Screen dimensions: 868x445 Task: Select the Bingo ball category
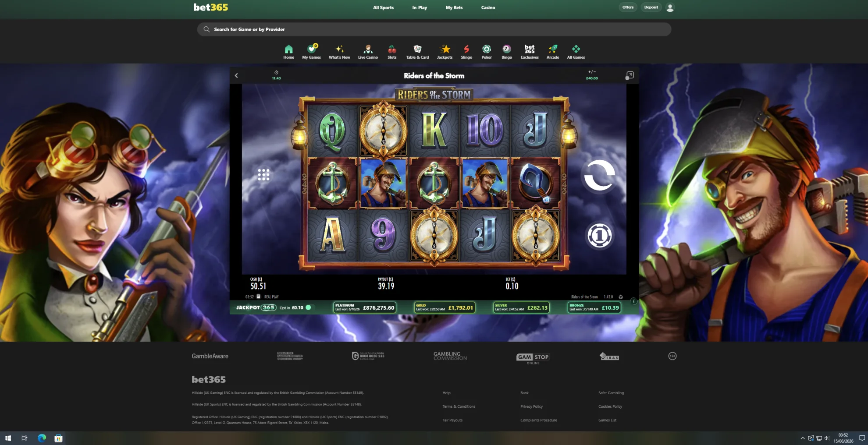coord(507,52)
